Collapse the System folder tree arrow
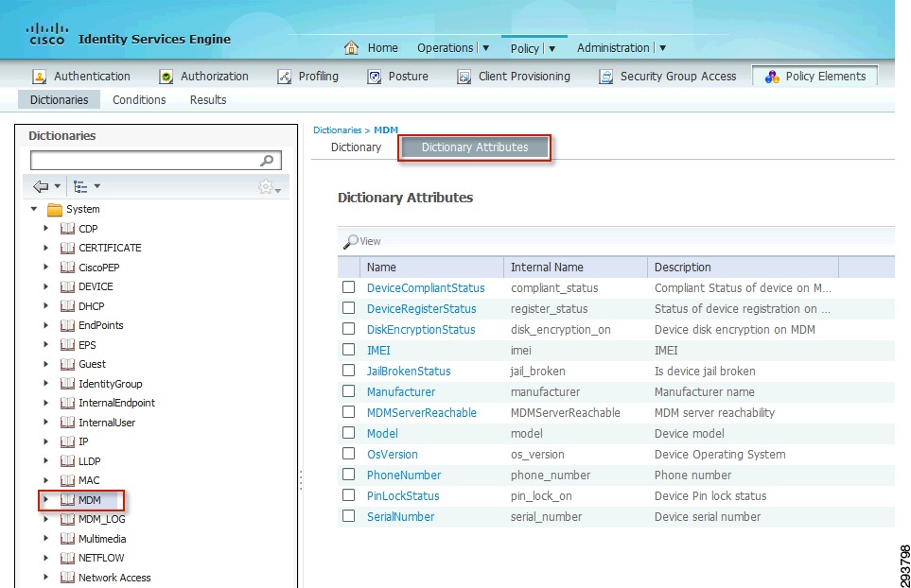Screen dimensions: 911x588 click(x=34, y=209)
